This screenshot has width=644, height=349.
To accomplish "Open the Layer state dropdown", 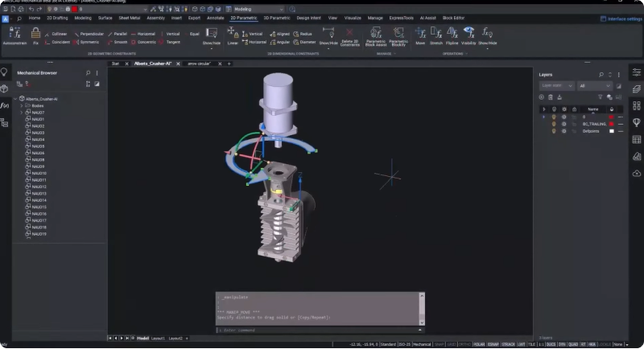I will 556,86.
